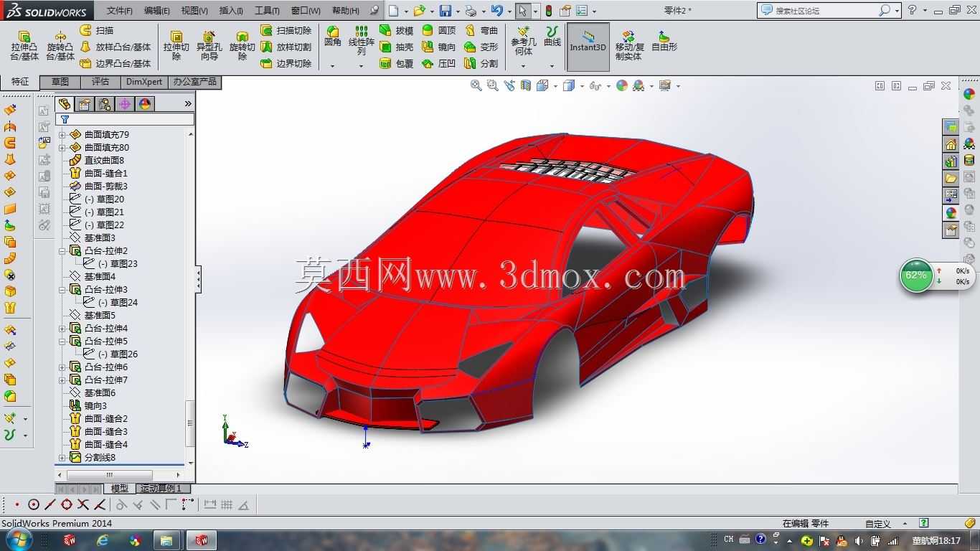The height and width of the screenshot is (551, 980).
Task: Click the New document icon
Action: pos(393,11)
